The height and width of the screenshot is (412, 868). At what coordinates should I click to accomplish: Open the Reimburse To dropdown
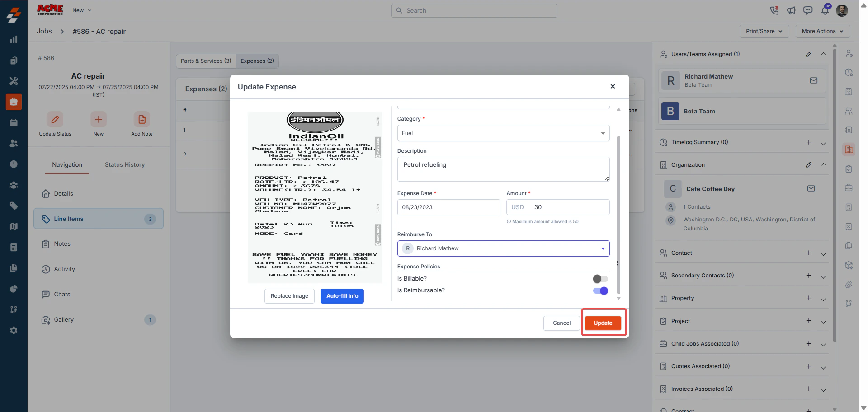503,248
